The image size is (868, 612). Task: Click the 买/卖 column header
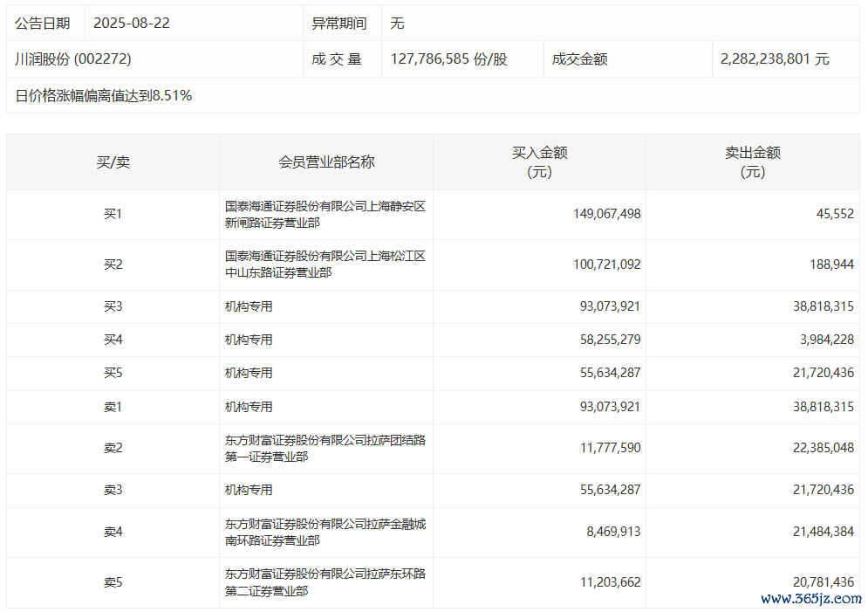[x=113, y=162]
